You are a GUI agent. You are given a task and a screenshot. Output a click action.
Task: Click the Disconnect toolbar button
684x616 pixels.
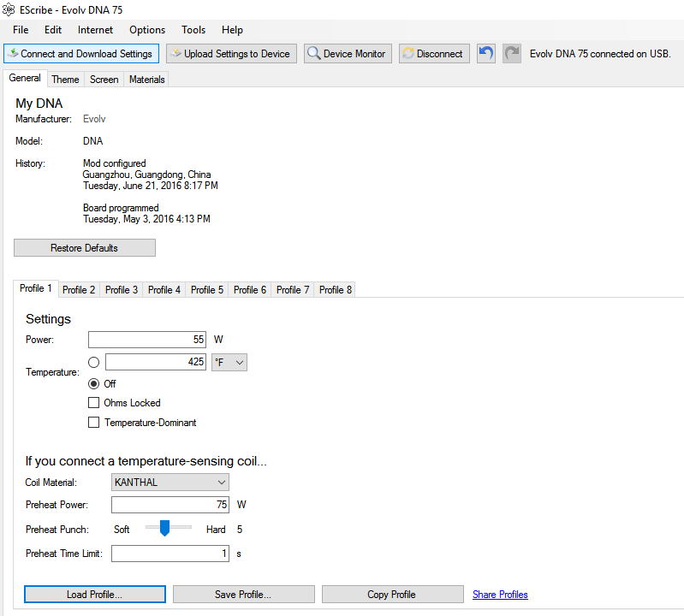click(433, 53)
